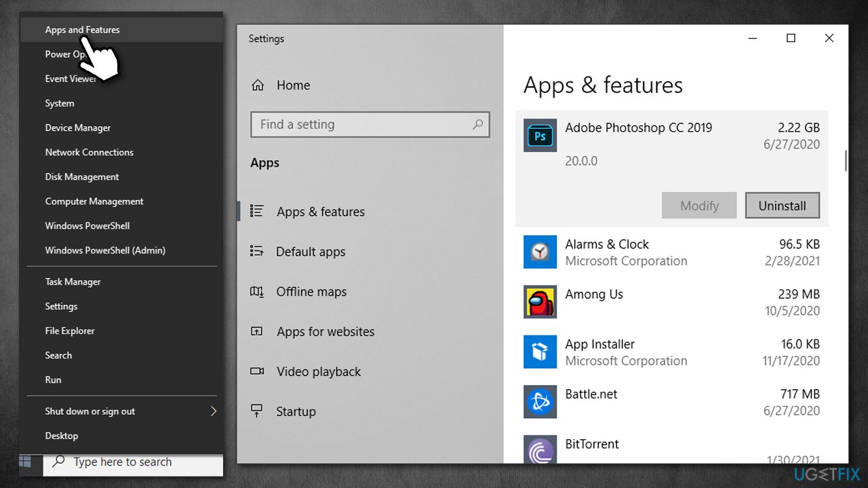This screenshot has height=488, width=868.
Task: Select the Battle.net list entry
Action: pyautogui.click(x=672, y=402)
